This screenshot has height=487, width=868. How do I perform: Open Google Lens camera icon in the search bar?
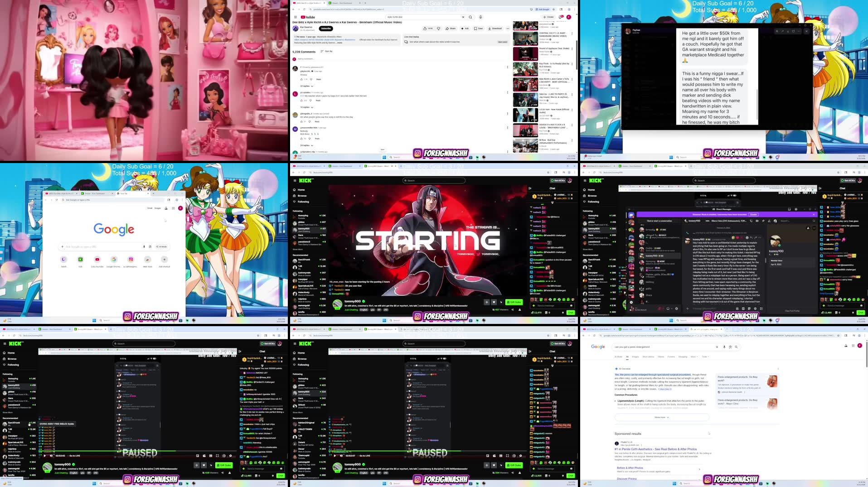coord(730,347)
